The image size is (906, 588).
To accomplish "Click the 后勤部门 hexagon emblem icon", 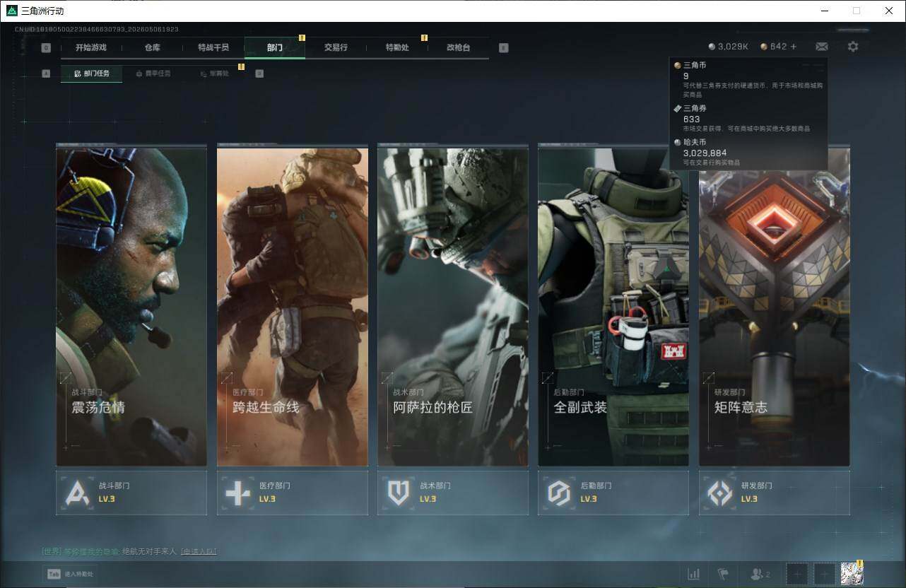I will (x=559, y=493).
